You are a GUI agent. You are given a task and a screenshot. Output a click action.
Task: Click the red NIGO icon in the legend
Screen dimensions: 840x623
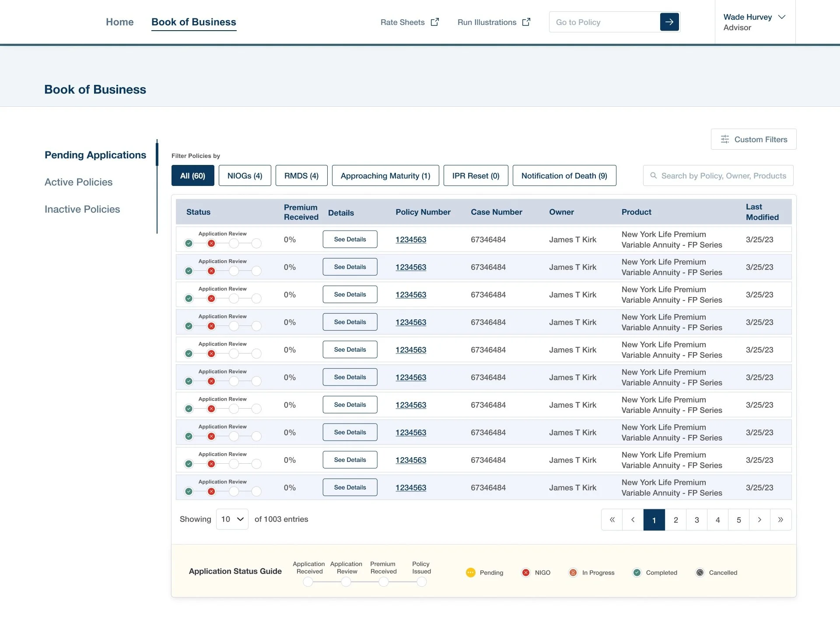pyautogui.click(x=526, y=573)
